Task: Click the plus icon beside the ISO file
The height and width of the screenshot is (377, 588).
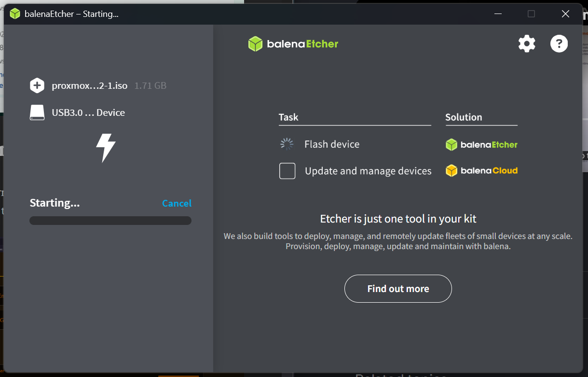Action: pos(37,85)
